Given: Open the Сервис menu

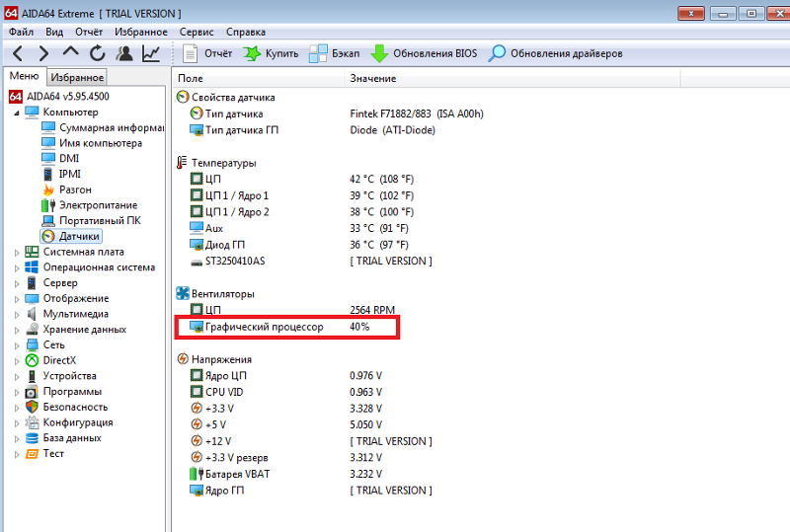Looking at the screenshot, I should (x=197, y=32).
